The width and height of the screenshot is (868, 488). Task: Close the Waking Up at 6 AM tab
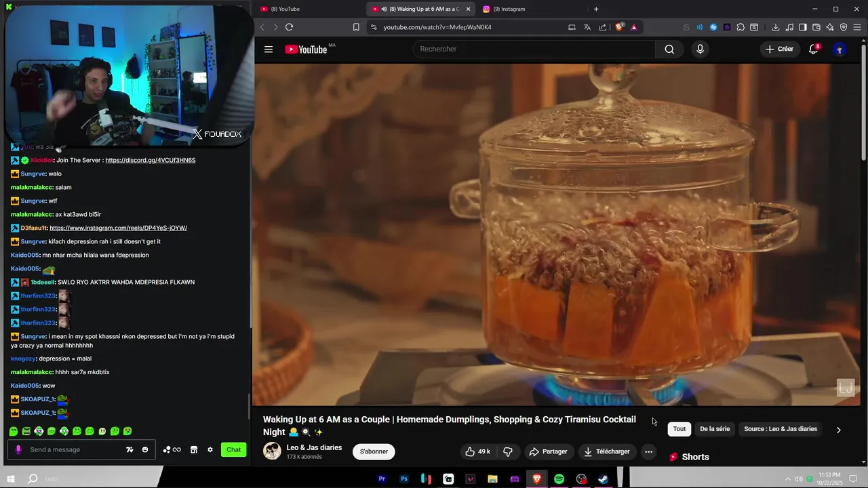pos(468,9)
